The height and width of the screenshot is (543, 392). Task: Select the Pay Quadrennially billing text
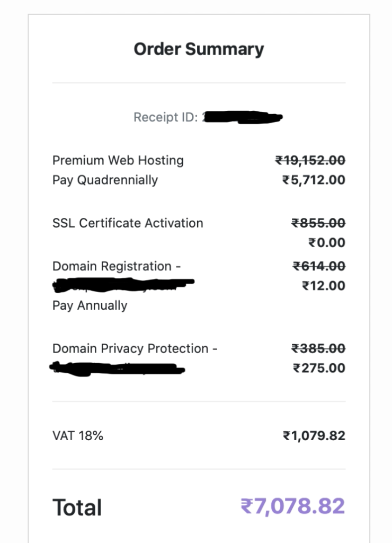click(105, 180)
